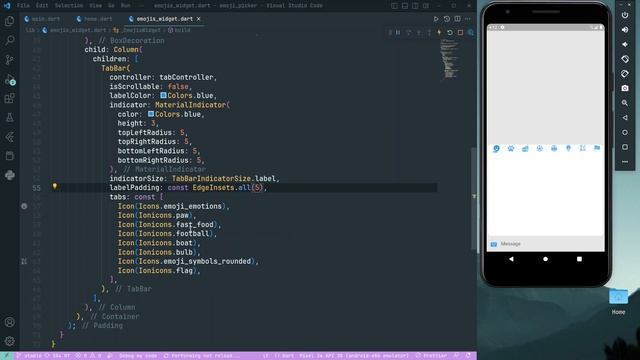The image size is (640, 360).
Task: Click emulator toolbar overview square
Action: click(x=625, y=147)
